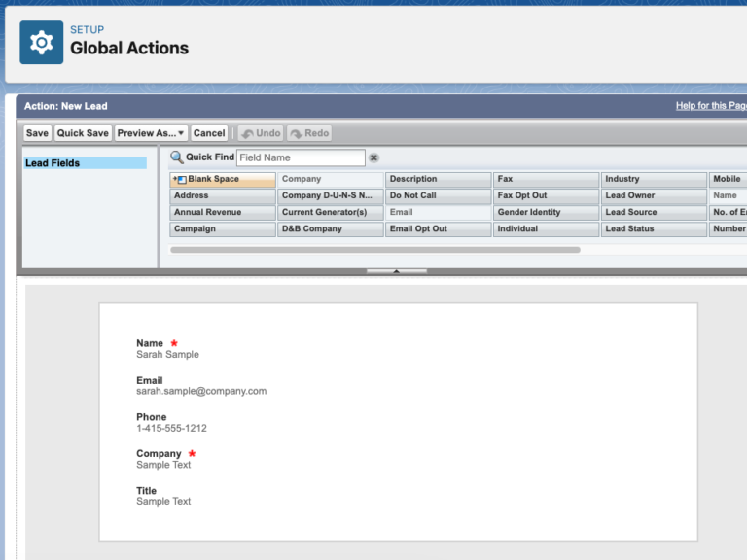Collapse the palette using the handle arrow

pyautogui.click(x=397, y=271)
